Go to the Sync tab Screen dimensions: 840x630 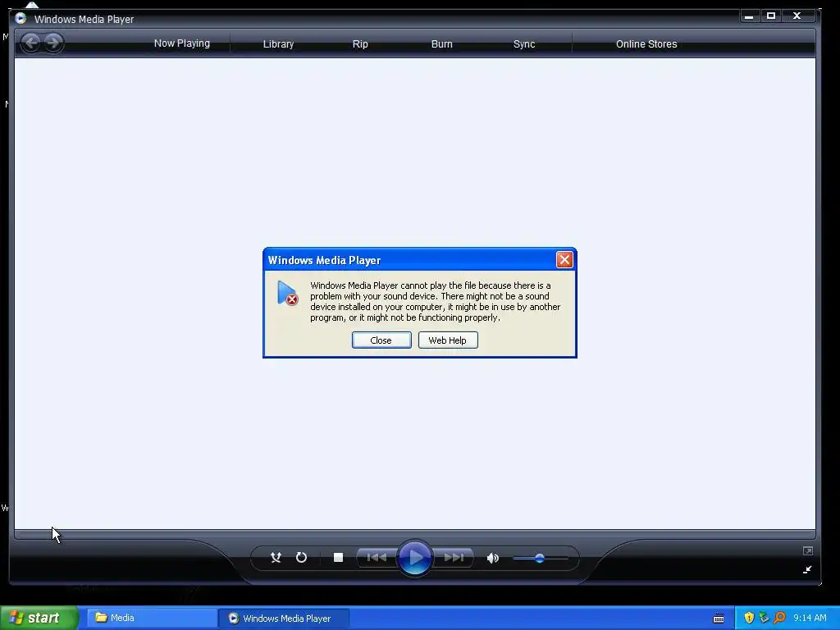click(x=524, y=44)
